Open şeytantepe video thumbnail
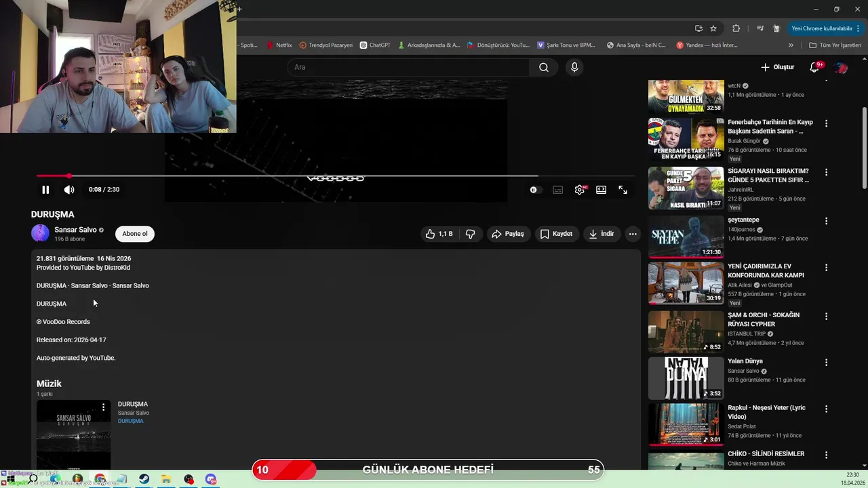 tap(686, 237)
